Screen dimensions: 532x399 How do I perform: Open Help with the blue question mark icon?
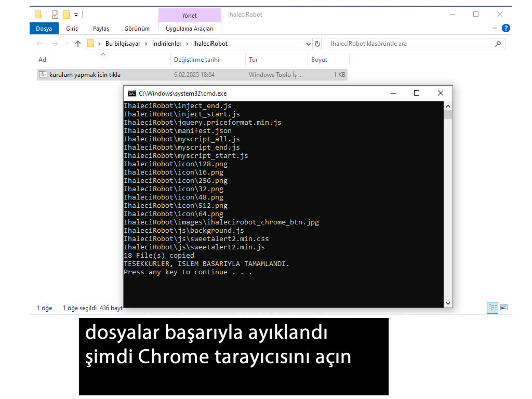tap(506, 28)
